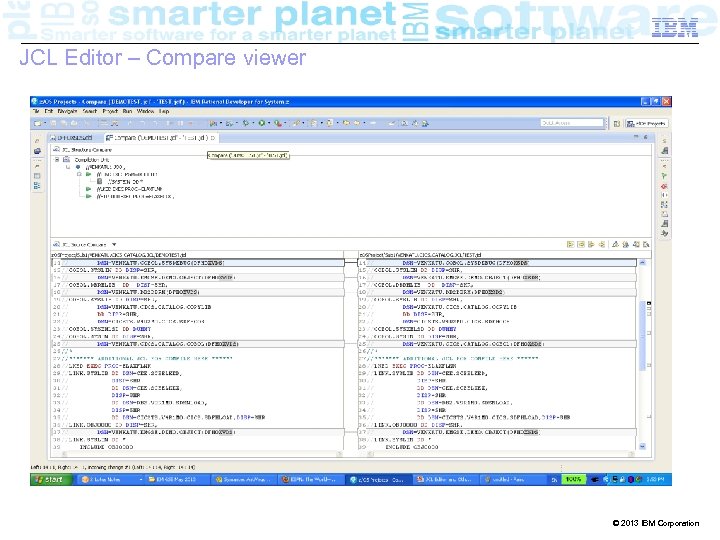The height and width of the screenshot is (540, 720).
Task: Click the Previous Difference icon
Action: pyautogui.click(x=626, y=244)
